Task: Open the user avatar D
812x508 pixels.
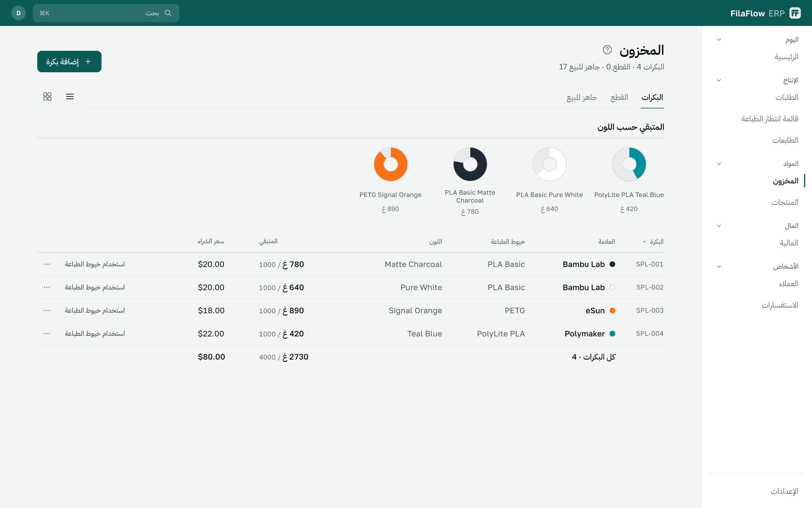Action: click(18, 13)
